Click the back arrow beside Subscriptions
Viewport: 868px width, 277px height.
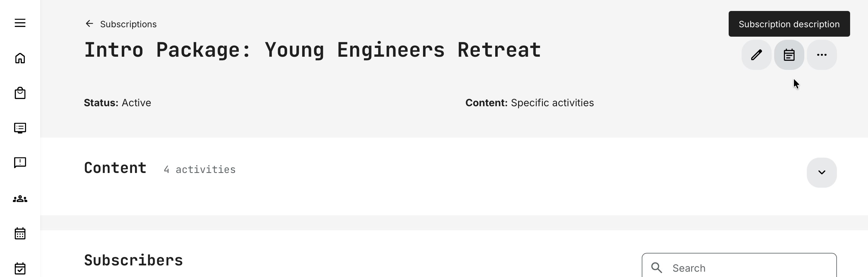point(89,24)
